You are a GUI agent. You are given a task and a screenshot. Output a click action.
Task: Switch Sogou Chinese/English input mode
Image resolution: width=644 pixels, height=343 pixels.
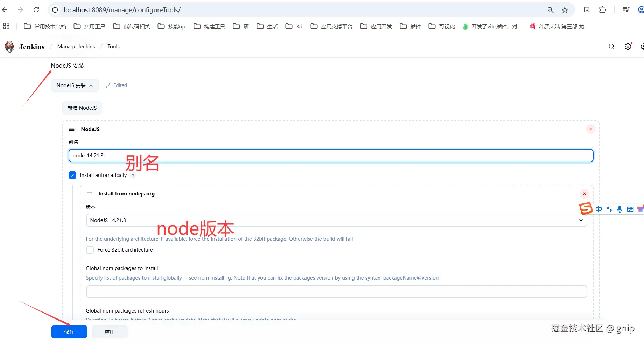click(599, 209)
